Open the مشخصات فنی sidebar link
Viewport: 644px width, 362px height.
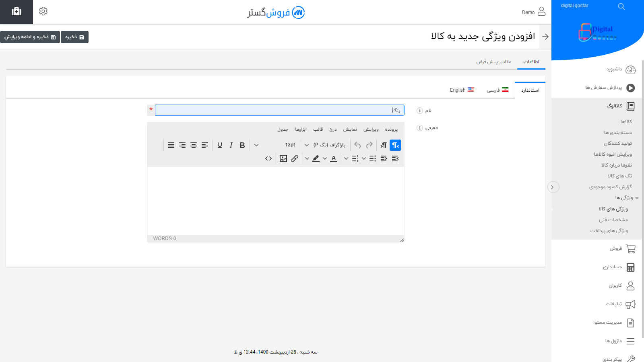tap(613, 220)
